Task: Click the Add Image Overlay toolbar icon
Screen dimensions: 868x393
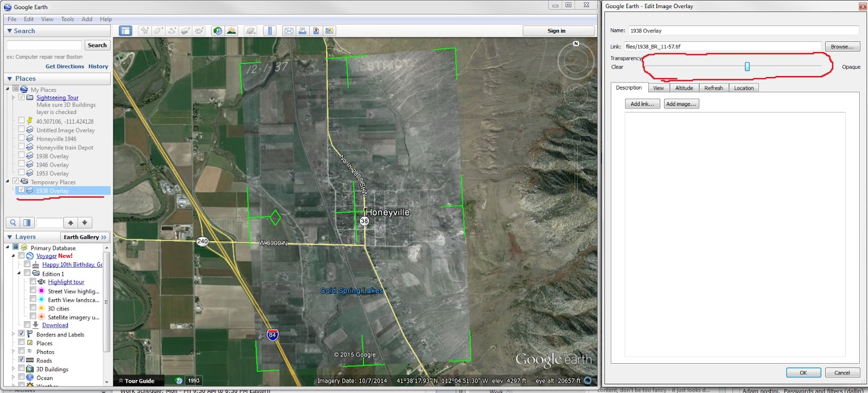Action: (186, 31)
